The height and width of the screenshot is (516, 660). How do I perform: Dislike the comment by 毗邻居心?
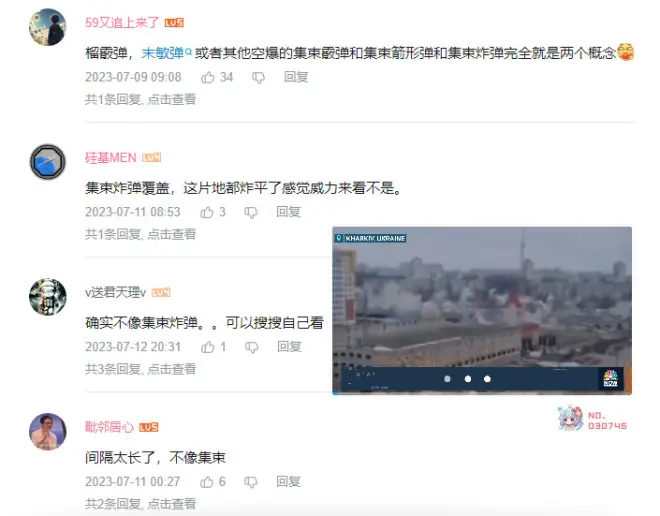(x=251, y=482)
